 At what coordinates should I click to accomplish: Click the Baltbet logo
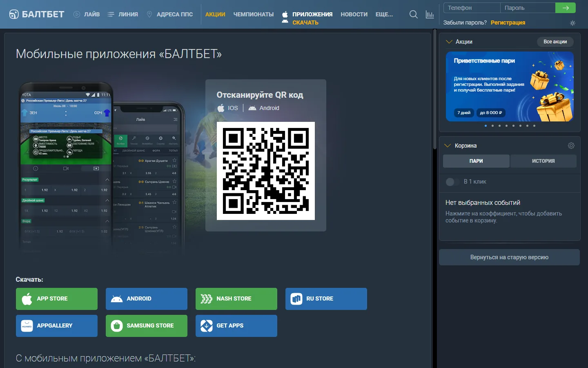(x=37, y=14)
